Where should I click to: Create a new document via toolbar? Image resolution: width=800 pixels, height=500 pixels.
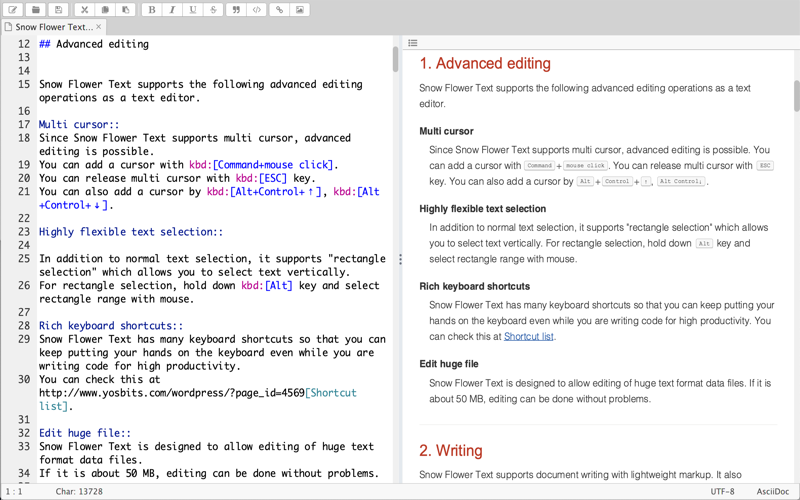(13, 9)
